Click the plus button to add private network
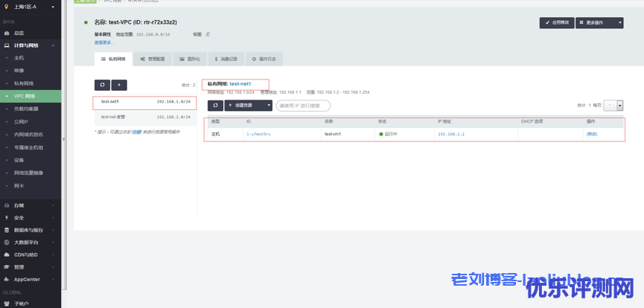The image size is (644, 308). tap(119, 86)
